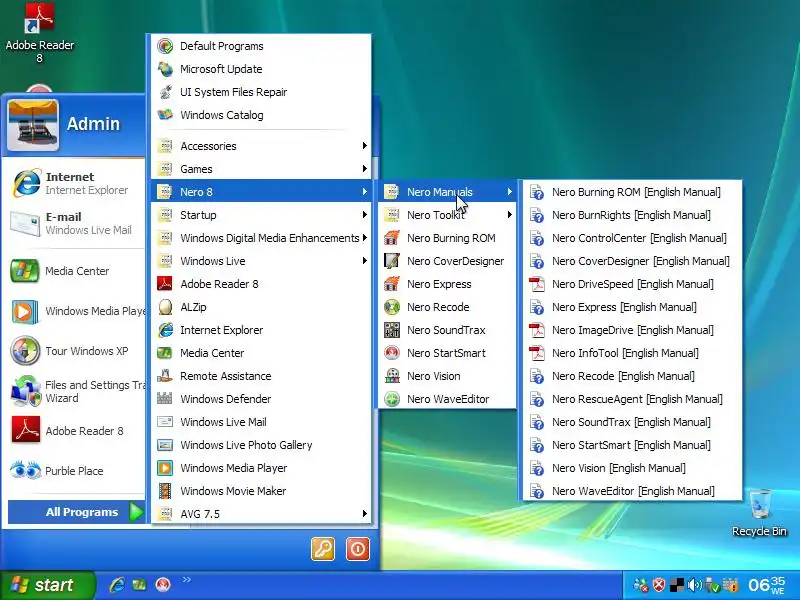The width and height of the screenshot is (800, 600).
Task: Open Nero Recode disc icon
Action: pos(392,307)
